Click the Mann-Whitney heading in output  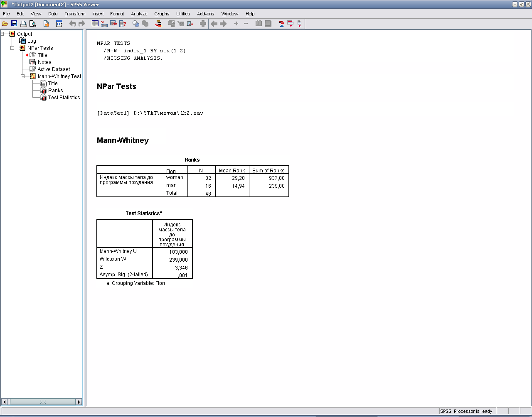[123, 140]
